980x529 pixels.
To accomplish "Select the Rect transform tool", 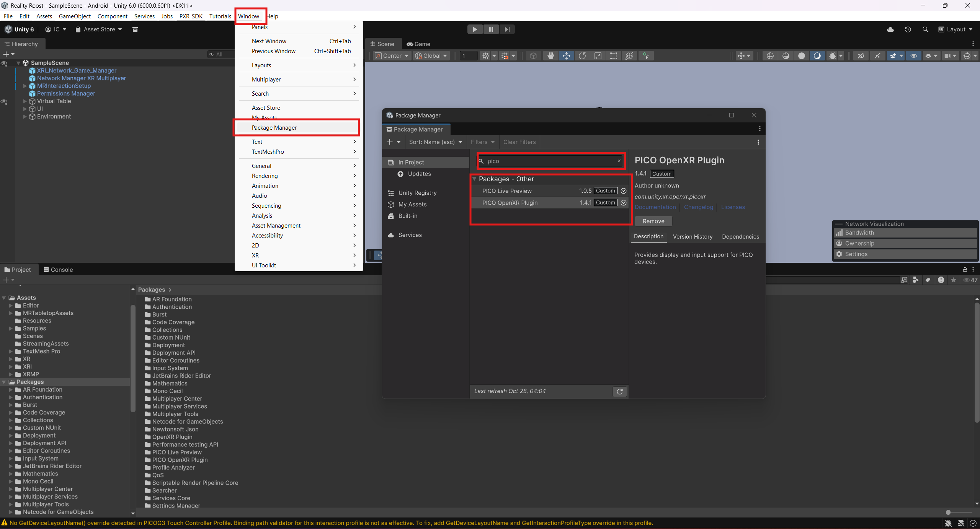I will click(613, 56).
